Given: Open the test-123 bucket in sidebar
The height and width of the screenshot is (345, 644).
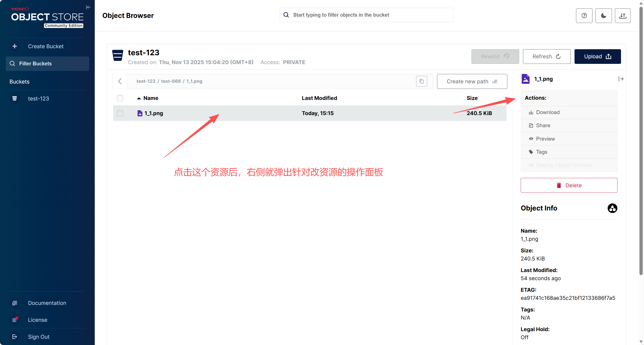Looking at the screenshot, I should coord(38,99).
